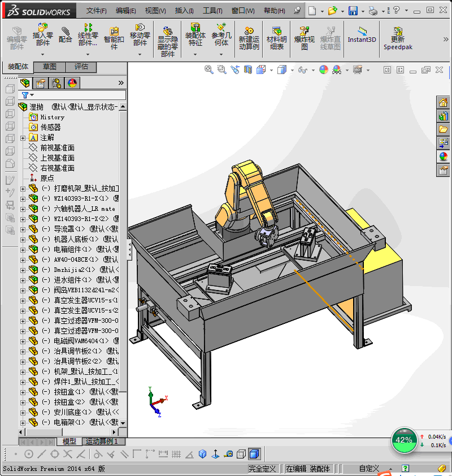Viewport: 452px width, 476px height.
Task: Click the help icon in status bar
Action: pos(405,468)
